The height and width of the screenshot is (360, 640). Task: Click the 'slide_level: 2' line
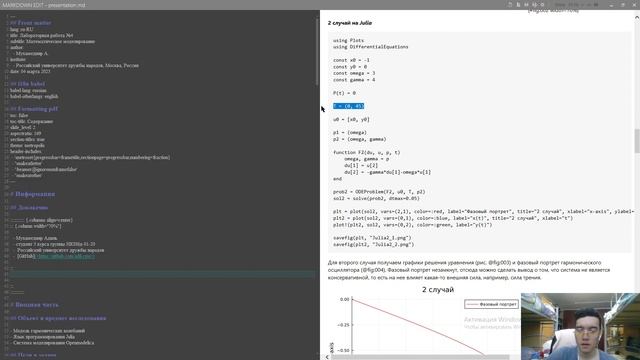coord(22,127)
